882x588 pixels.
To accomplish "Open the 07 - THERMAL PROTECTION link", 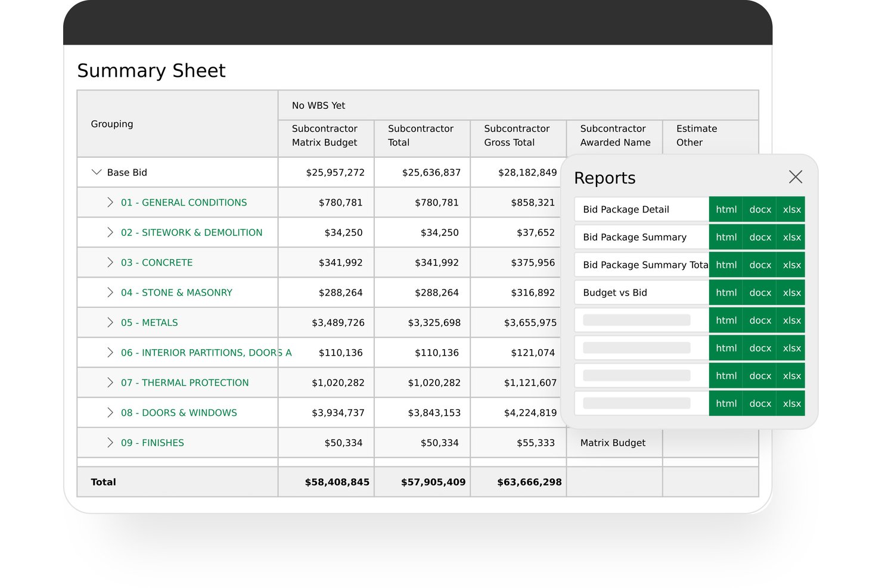I will (185, 382).
